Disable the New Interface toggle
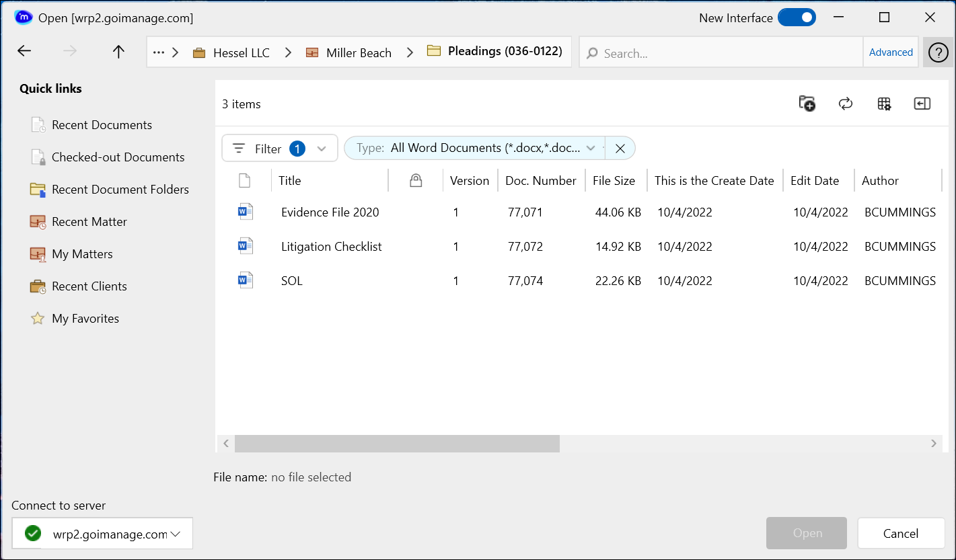Screen dimensions: 956x560 (x=797, y=17)
